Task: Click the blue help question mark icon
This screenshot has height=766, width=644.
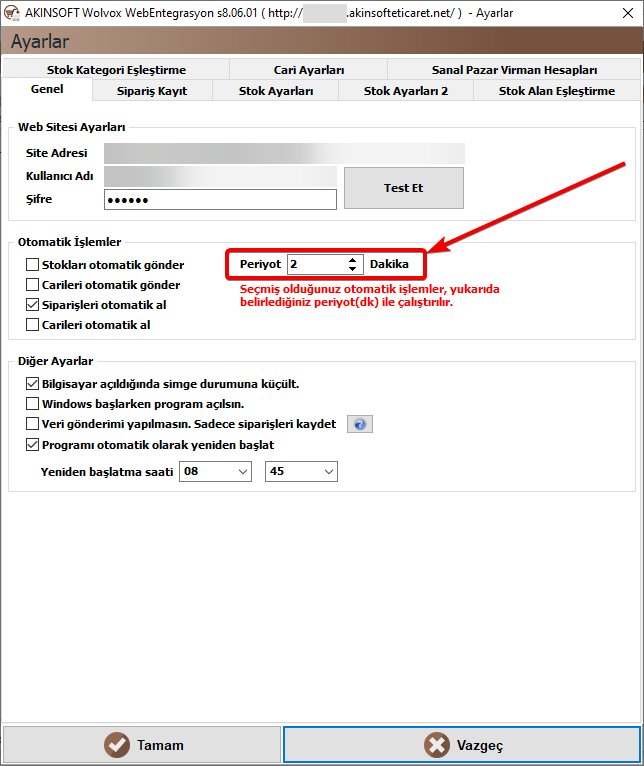Action: pos(360,424)
